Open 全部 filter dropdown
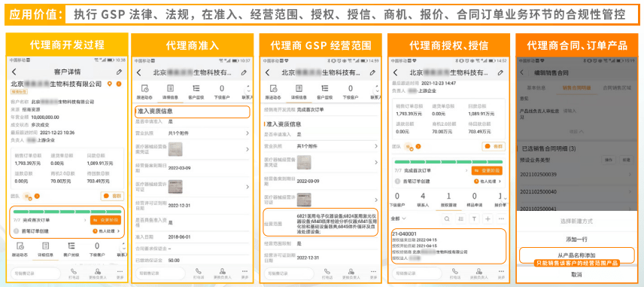 (x=398, y=218)
